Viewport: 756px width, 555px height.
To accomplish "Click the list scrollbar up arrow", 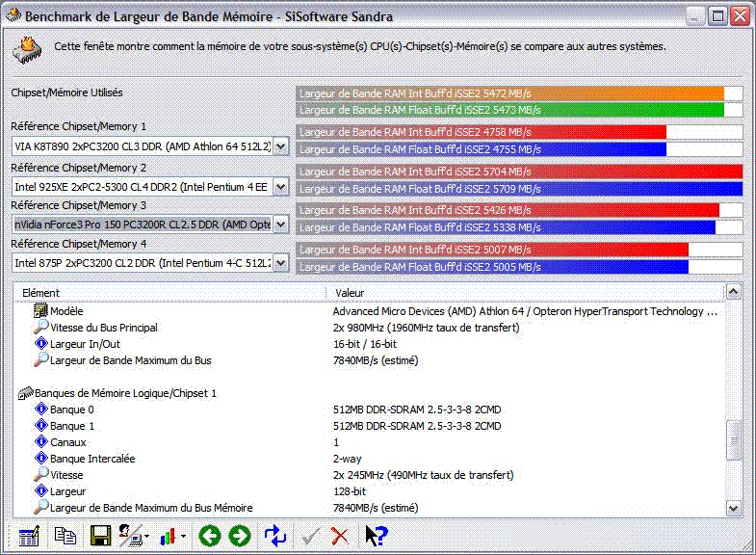I will point(733,292).
